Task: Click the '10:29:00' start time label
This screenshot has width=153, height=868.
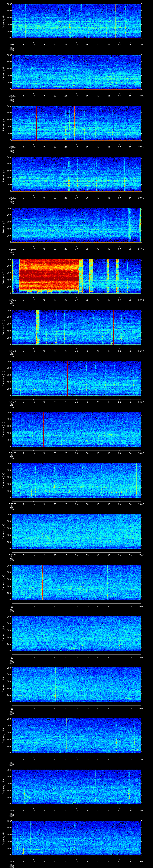Action: point(12,708)
